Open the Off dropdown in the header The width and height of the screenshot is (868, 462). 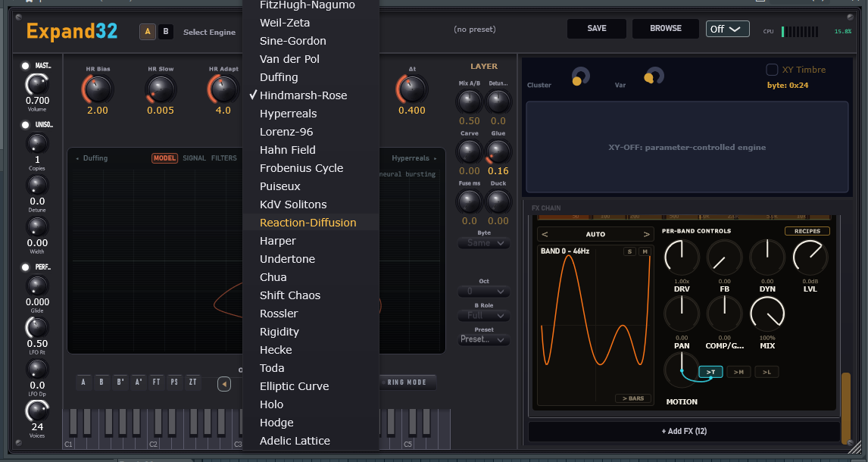click(727, 29)
